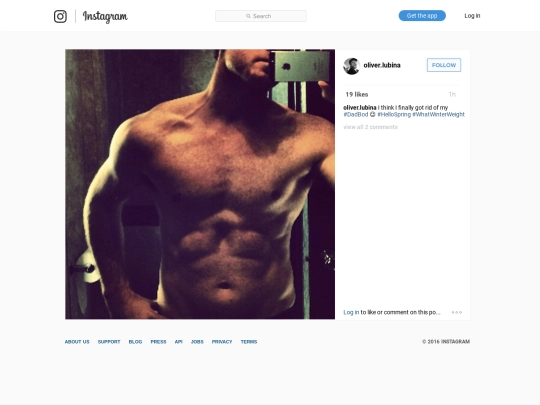Click inside the Search field
This screenshot has height=405, width=540.
pos(261,16)
